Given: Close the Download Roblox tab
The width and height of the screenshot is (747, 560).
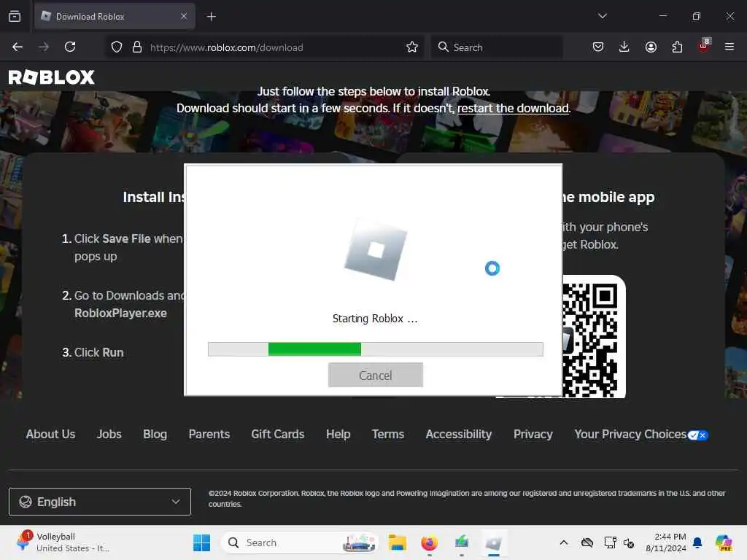Looking at the screenshot, I should pos(184,16).
